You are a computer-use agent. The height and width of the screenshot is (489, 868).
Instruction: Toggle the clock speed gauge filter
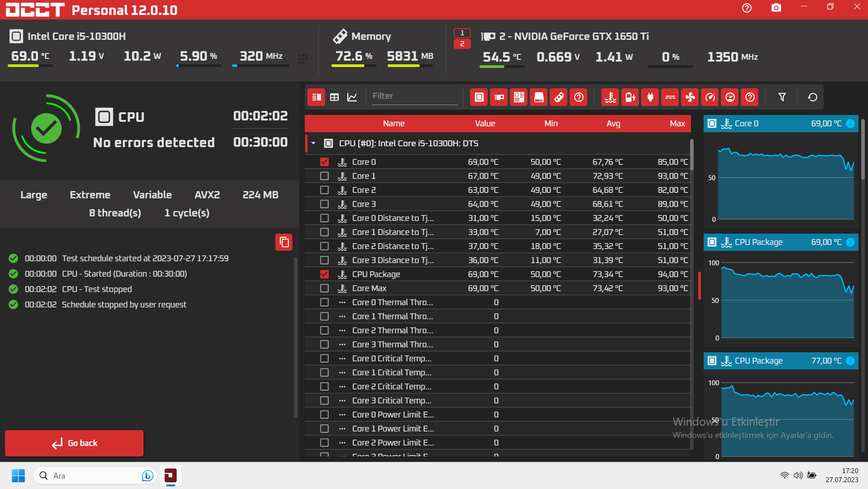point(710,97)
